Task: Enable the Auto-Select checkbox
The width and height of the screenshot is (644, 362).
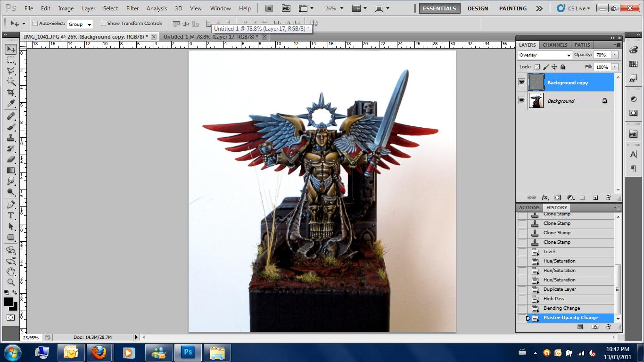Action: 35,23
